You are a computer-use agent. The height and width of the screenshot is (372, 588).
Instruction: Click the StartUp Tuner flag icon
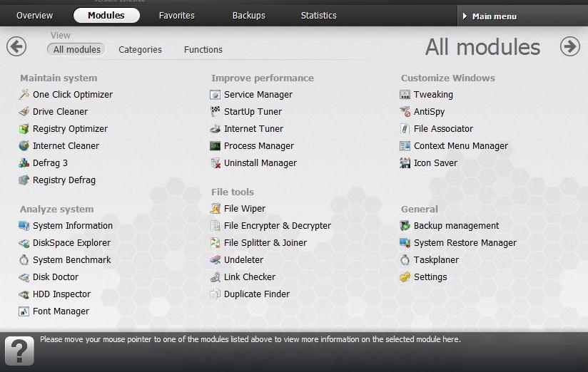click(x=216, y=112)
